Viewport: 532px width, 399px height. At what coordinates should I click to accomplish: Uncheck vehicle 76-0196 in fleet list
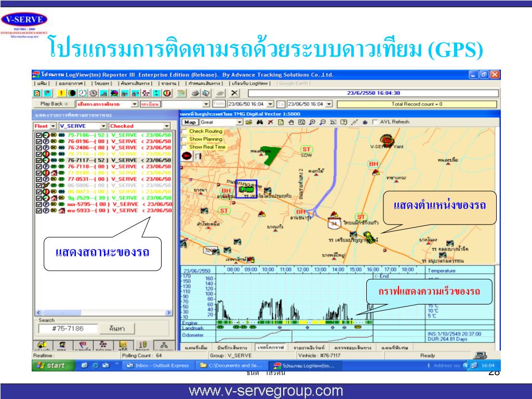tap(38, 141)
